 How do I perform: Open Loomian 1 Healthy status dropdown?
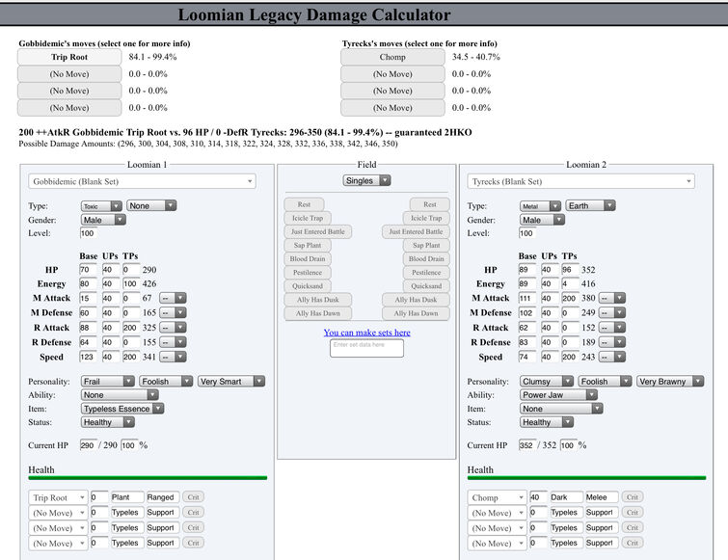point(108,422)
